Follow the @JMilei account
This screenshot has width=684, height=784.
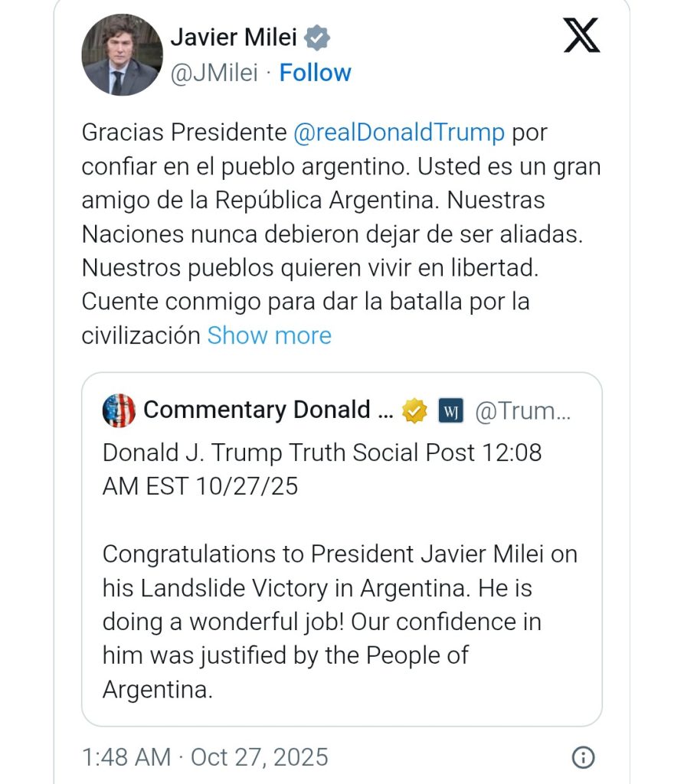[315, 73]
